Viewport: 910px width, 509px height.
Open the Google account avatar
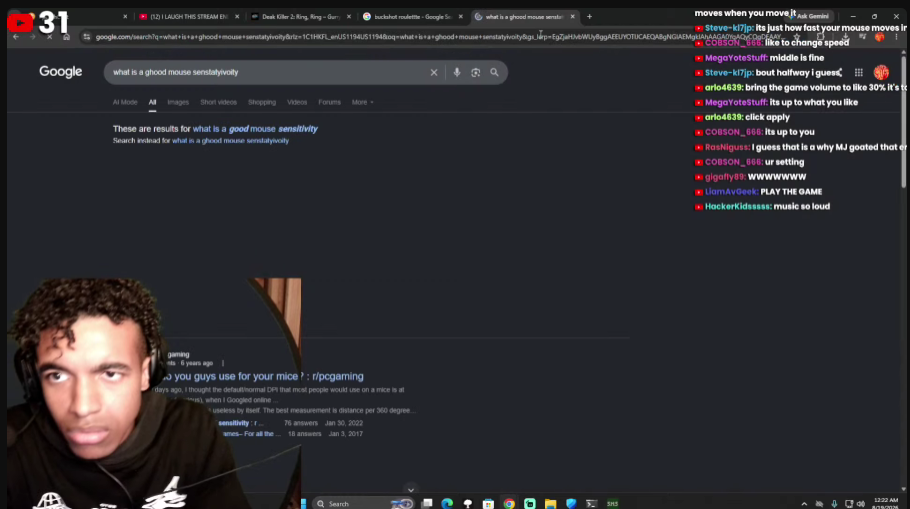point(881,73)
